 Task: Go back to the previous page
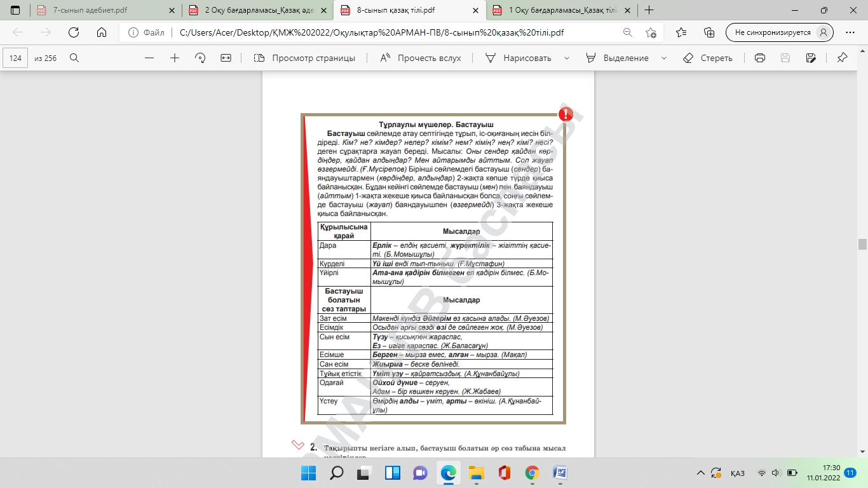[18, 33]
